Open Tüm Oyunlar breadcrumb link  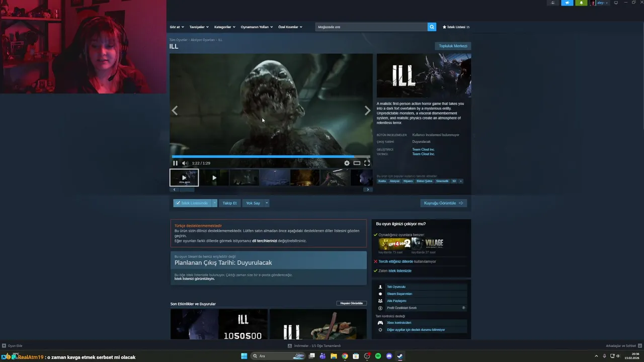point(178,40)
